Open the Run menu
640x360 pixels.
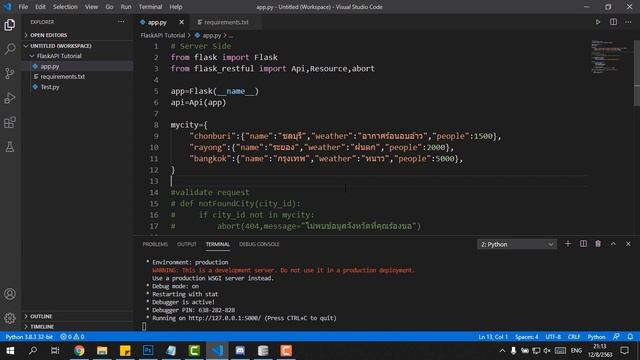coord(126,7)
